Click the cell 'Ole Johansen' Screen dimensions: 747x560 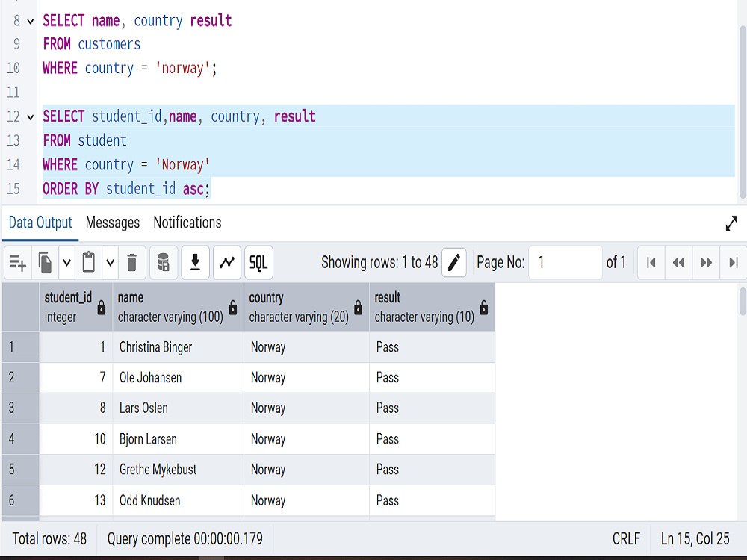point(179,378)
